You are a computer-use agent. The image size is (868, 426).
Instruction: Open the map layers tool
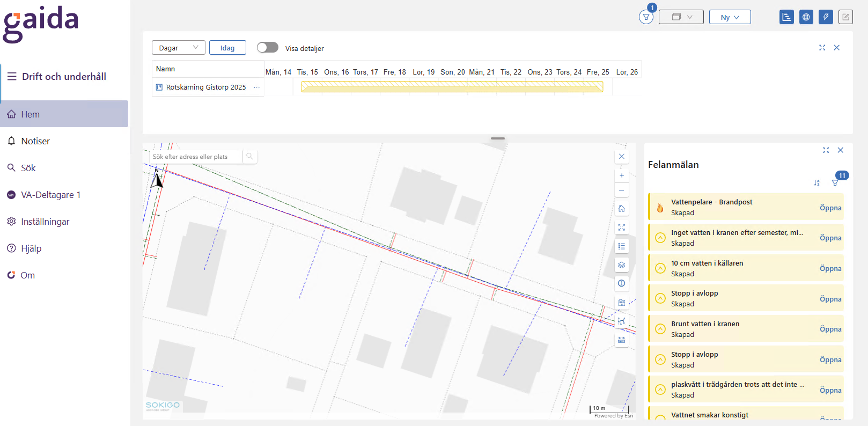pyautogui.click(x=621, y=265)
